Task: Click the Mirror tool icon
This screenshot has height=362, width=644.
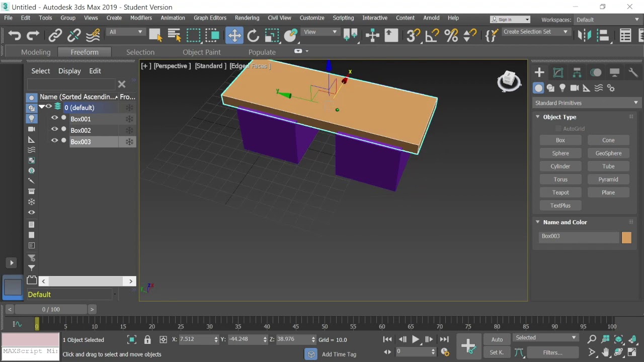Action: 585,35
